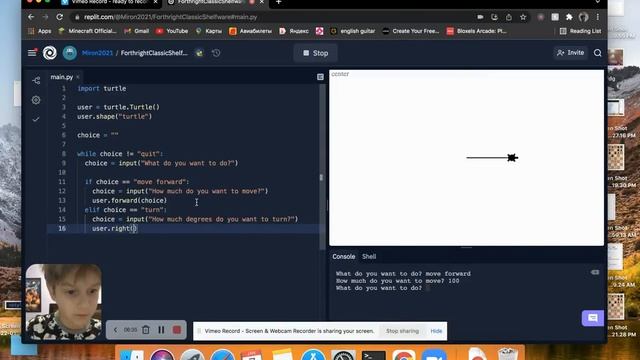Open the Miron2021 user avatar
The width and height of the screenshot is (640, 360).
(70, 53)
